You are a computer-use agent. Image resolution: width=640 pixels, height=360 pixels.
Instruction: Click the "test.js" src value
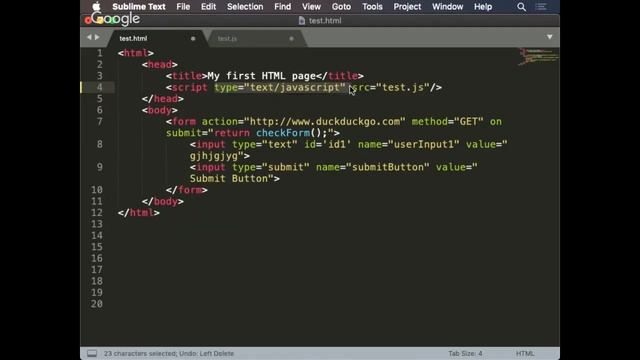(x=403, y=87)
